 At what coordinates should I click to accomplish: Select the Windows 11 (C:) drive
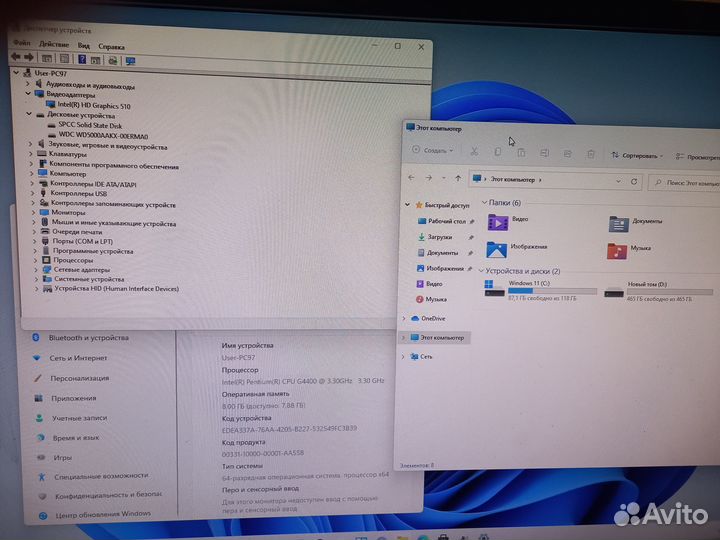point(540,290)
